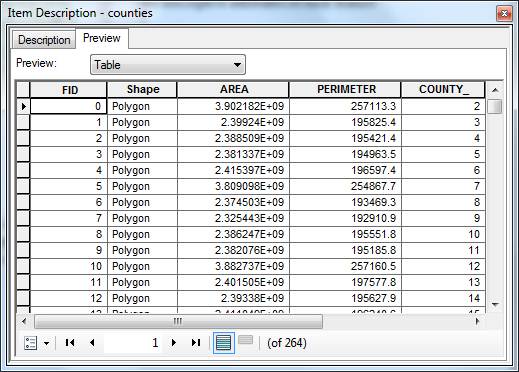Click the FID column header
Screen dimensions: 519x372
coord(69,90)
